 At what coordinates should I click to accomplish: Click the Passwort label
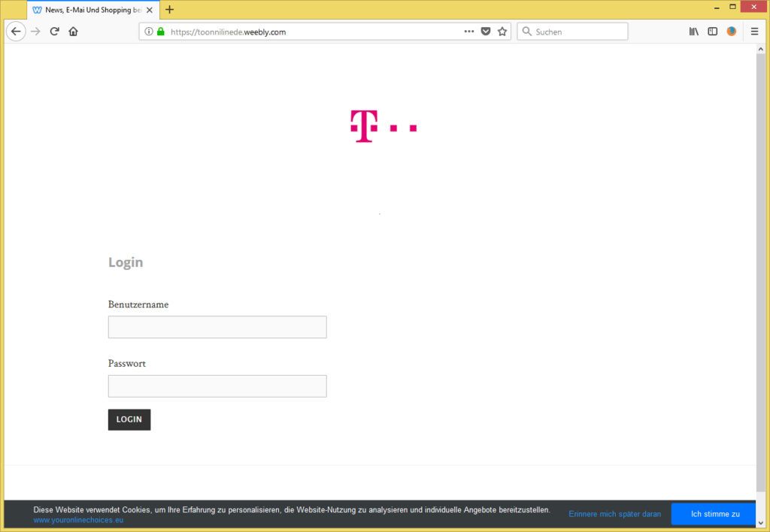pyautogui.click(x=126, y=364)
